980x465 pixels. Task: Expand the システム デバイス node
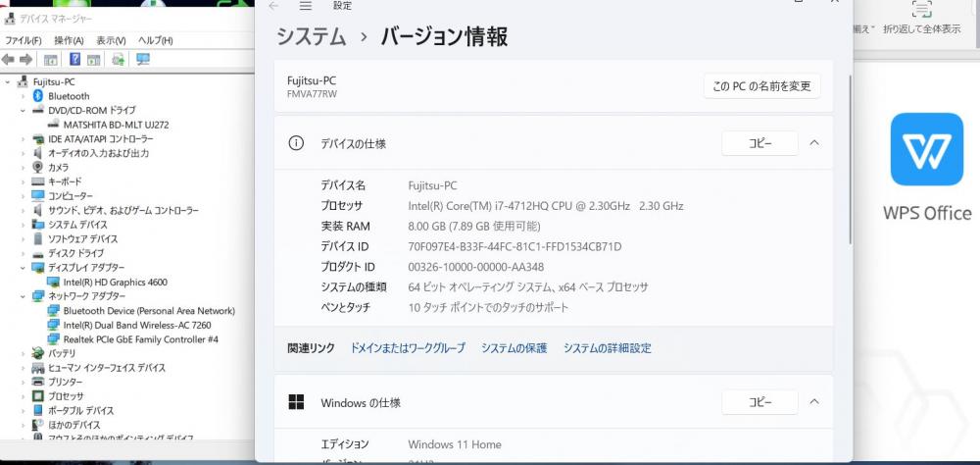23,225
